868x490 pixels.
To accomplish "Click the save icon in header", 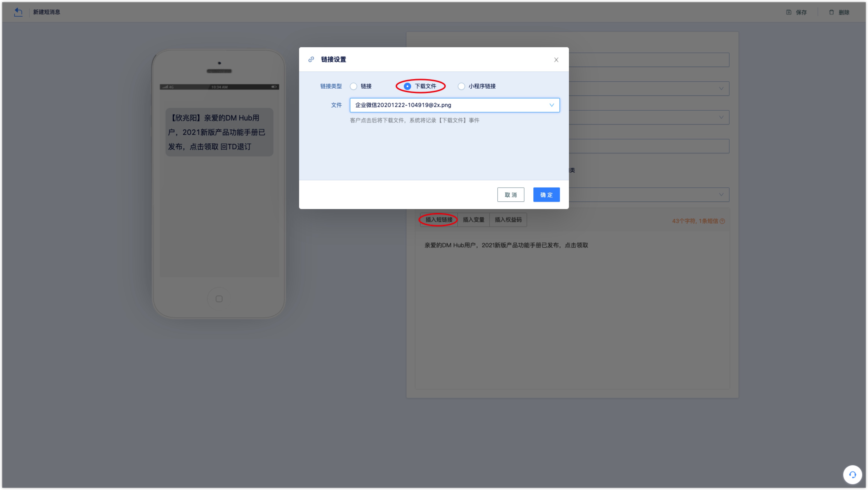I will point(789,12).
